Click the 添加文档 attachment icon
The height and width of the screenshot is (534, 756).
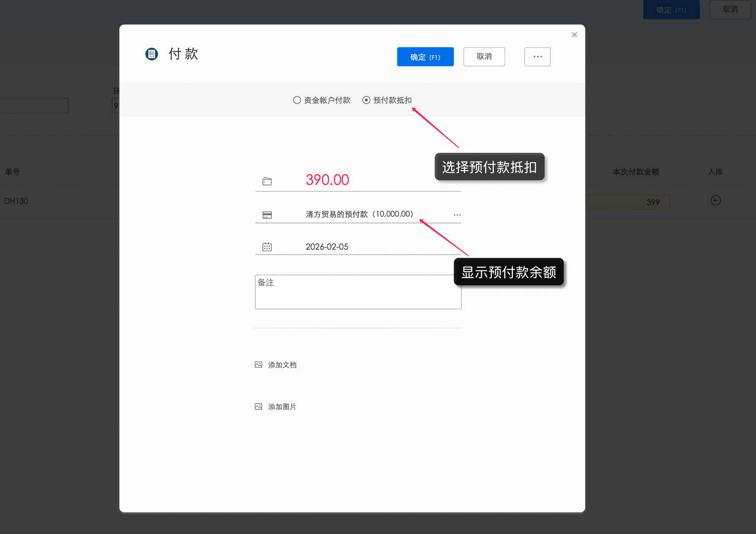259,364
